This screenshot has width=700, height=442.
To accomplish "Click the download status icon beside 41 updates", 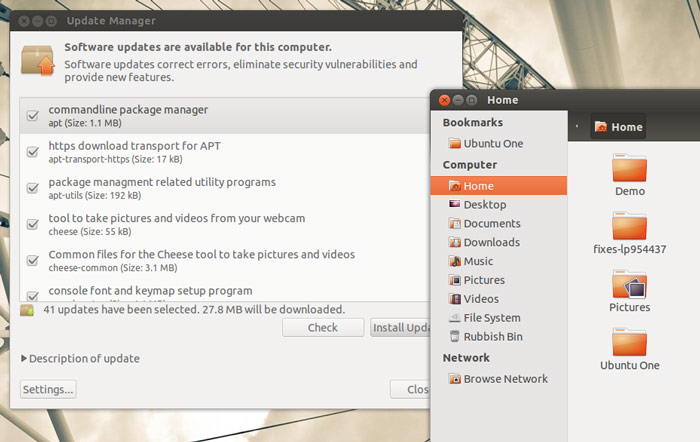I will coord(27,310).
